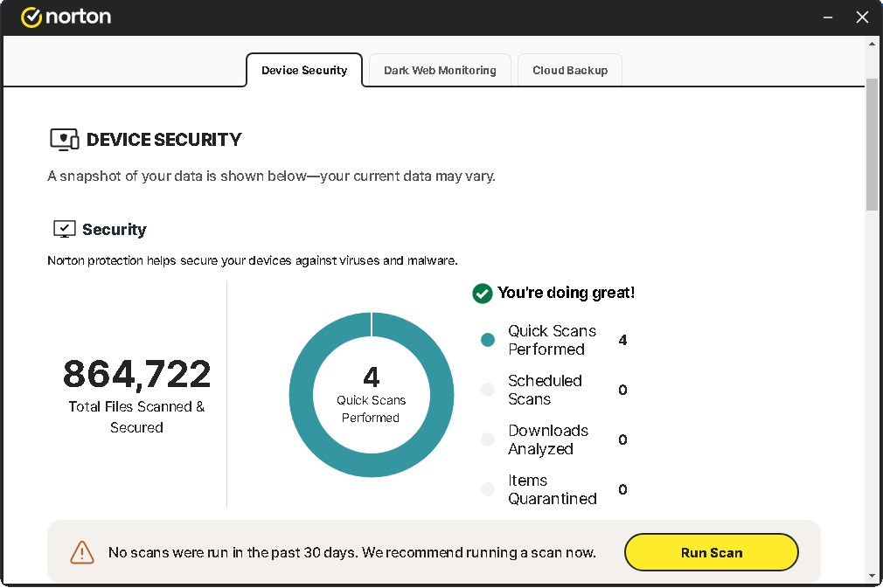This screenshot has width=883, height=588.
Task: Click the green You're doing great checkmark
Action: point(482,294)
